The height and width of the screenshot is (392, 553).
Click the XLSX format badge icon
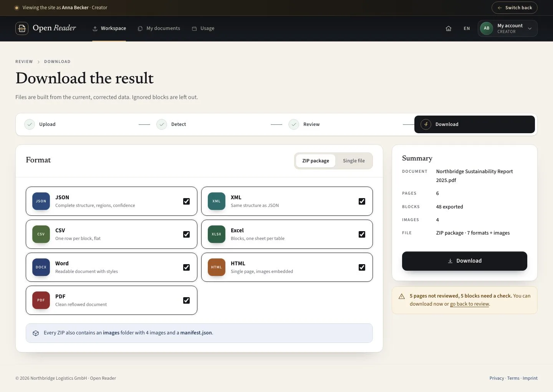point(217,234)
